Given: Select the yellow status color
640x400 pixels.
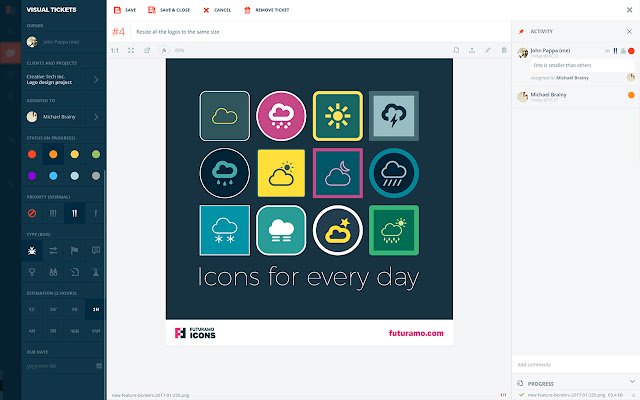Looking at the screenshot, I should 74,154.
